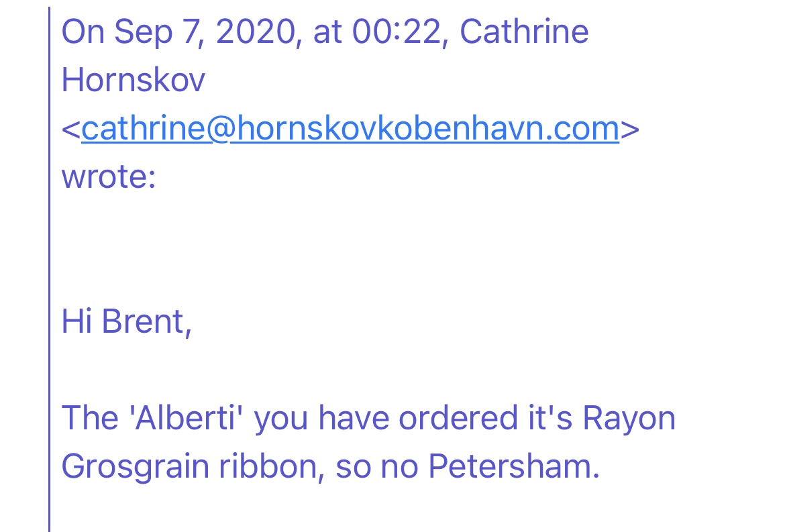The width and height of the screenshot is (785, 532).
Task: Click the word 'have' in message body
Action: click(354, 418)
